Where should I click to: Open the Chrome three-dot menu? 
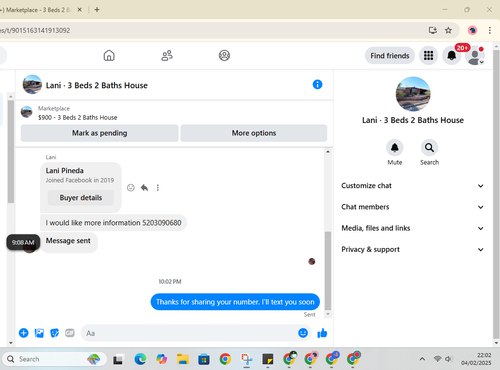[x=490, y=30]
